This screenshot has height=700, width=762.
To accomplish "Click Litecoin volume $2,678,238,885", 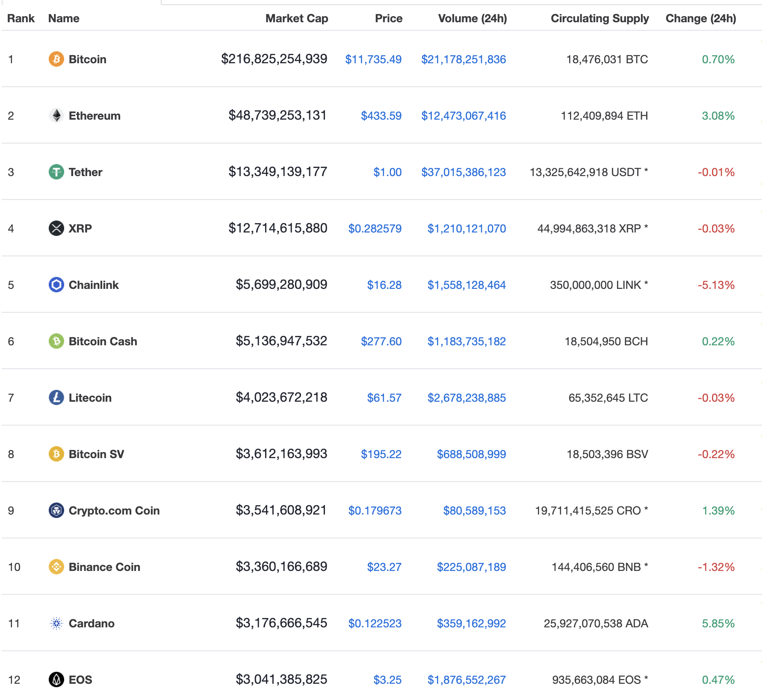I will click(x=467, y=397).
